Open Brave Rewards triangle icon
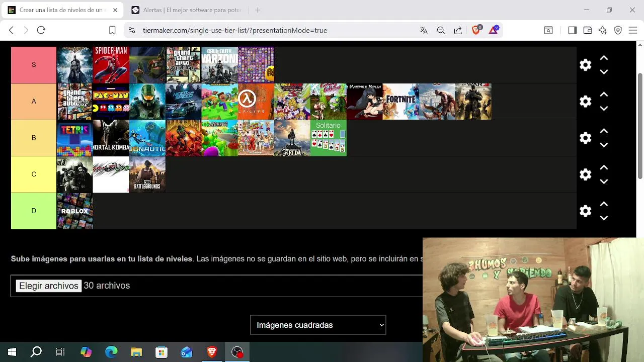 click(494, 30)
